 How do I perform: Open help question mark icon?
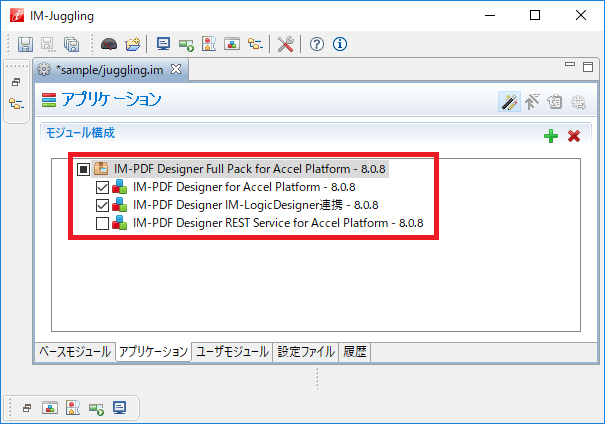coord(317,44)
